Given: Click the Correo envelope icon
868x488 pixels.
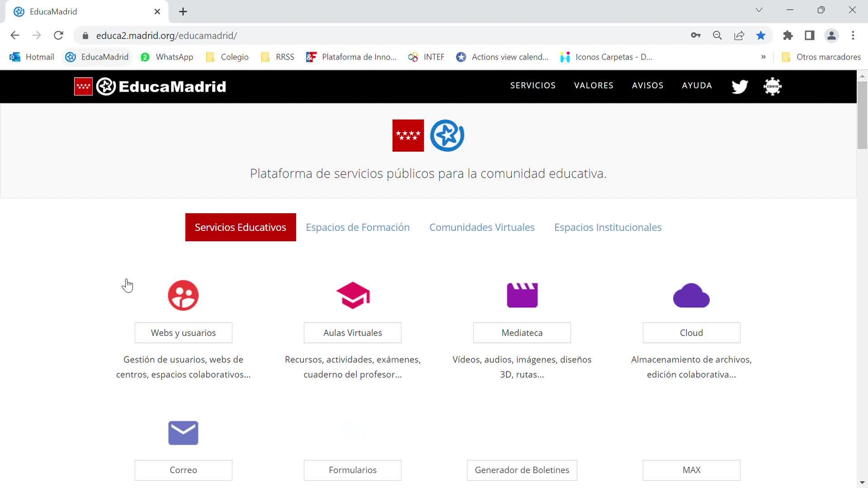Looking at the screenshot, I should pos(183,433).
